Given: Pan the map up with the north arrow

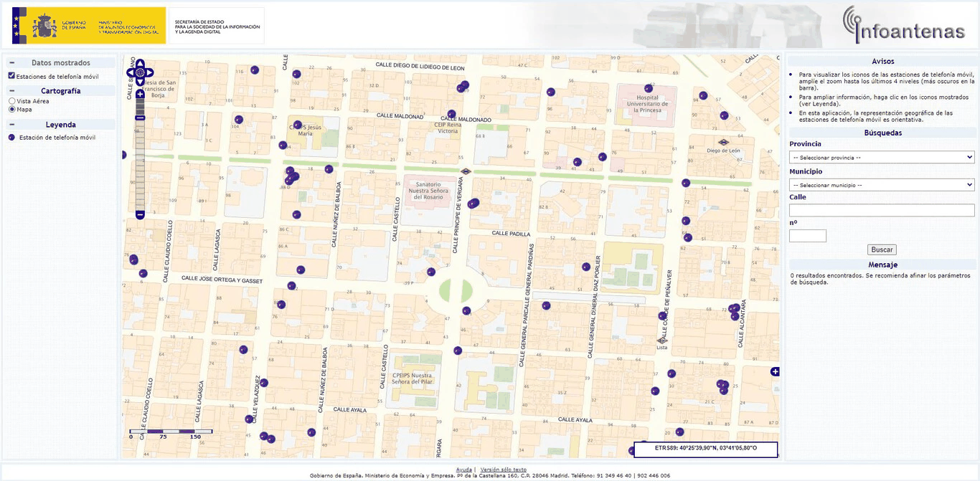Looking at the screenshot, I should (140, 62).
